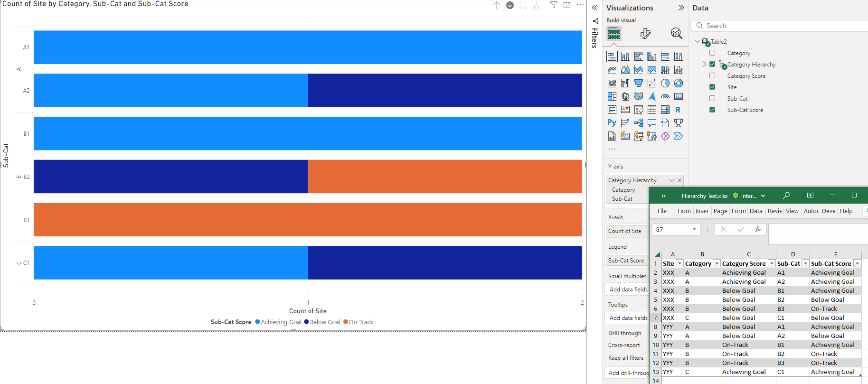Open focus mode for the chart
Image resolution: width=868 pixels, height=384 pixels.
pyautogui.click(x=567, y=5)
